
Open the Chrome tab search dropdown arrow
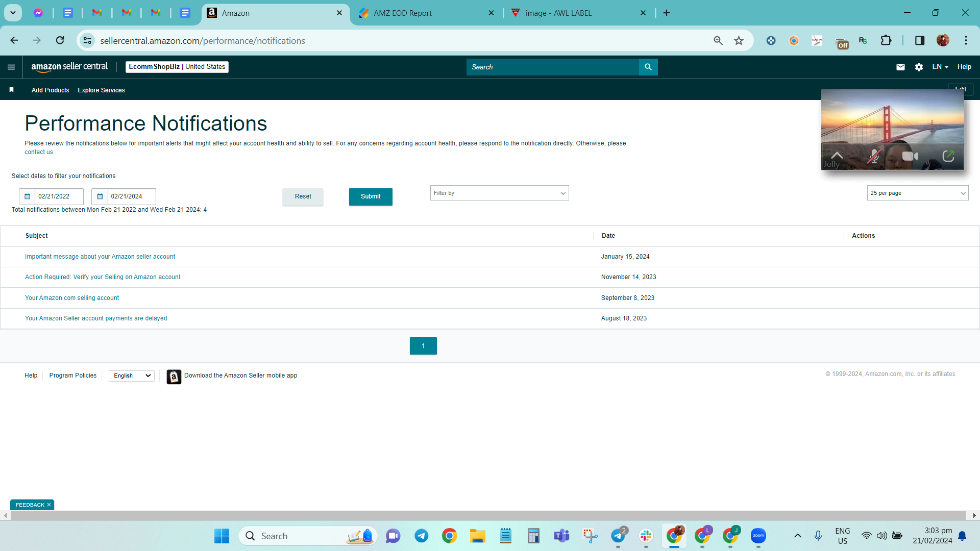pos(13,13)
